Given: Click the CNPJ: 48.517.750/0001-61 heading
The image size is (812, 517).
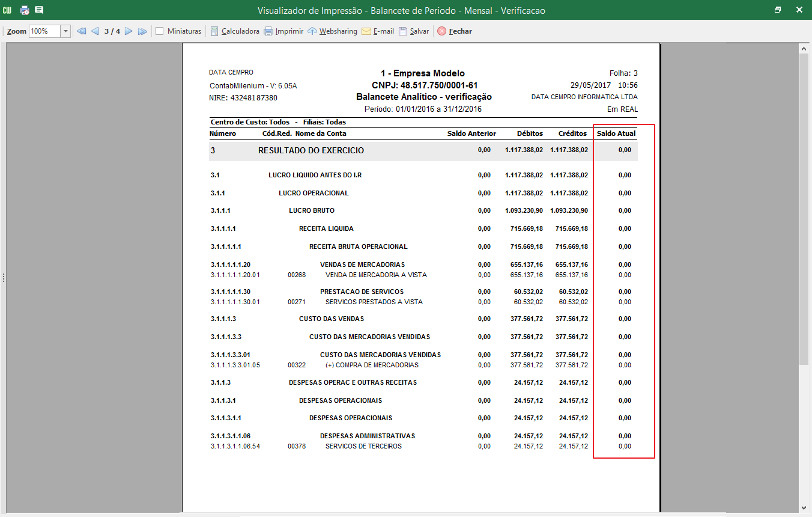Looking at the screenshot, I should (x=423, y=85).
